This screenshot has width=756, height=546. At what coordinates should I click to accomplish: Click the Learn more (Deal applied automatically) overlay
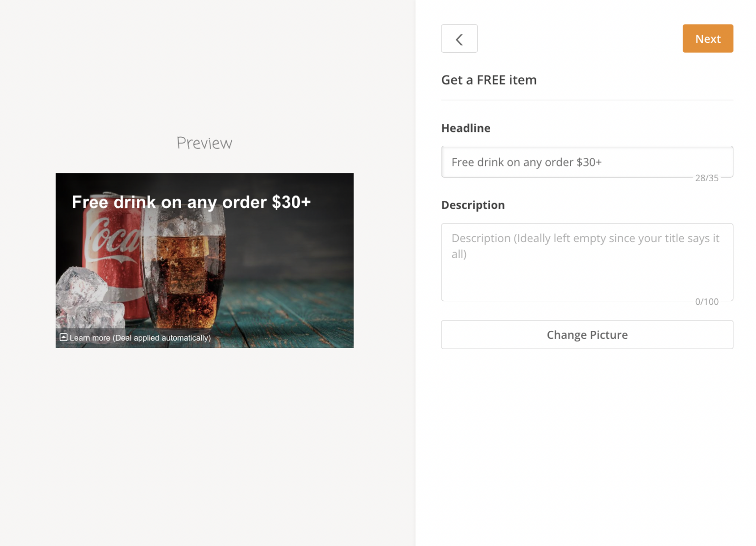tap(139, 338)
